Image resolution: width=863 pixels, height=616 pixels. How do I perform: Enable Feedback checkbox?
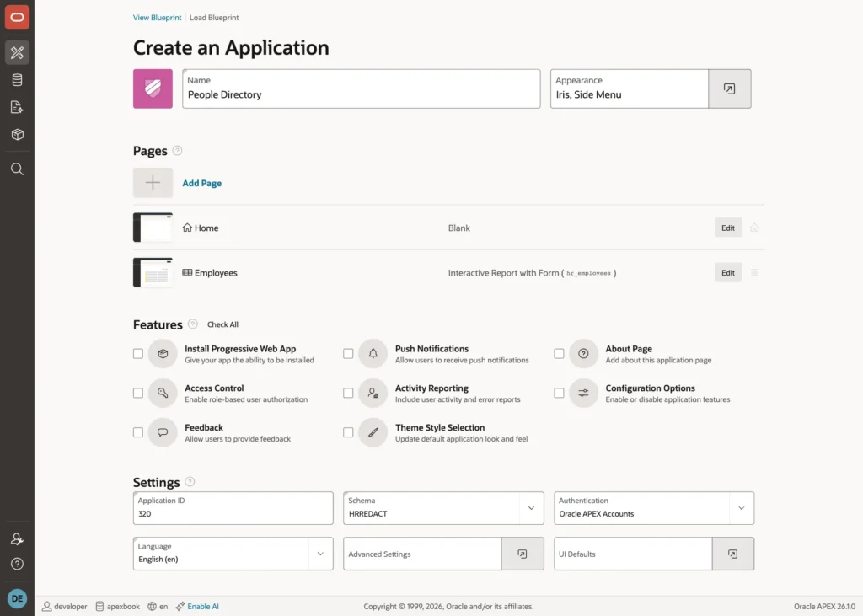(138, 432)
